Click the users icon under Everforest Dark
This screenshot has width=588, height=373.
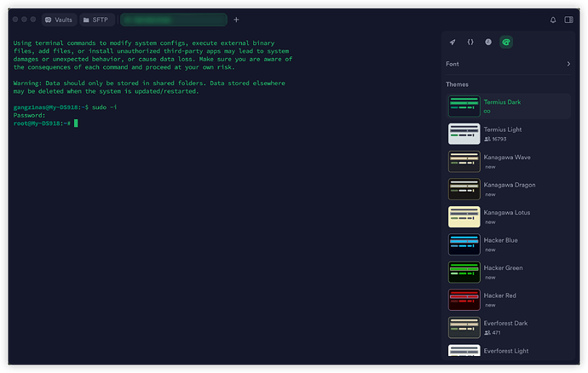[487, 333]
